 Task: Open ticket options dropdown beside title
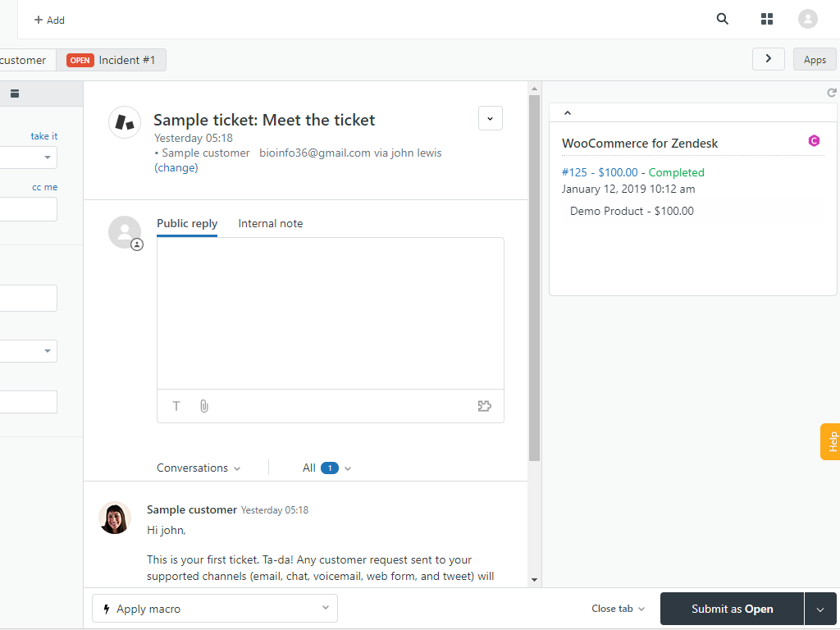pos(490,119)
